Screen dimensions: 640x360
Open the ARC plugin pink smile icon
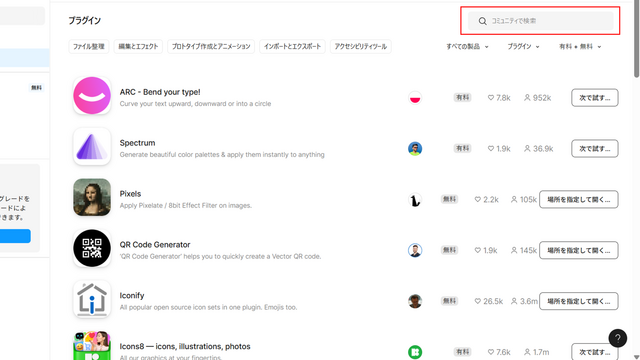92,96
